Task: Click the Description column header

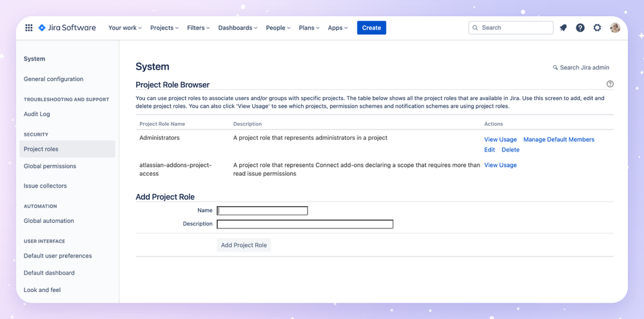Action: [x=248, y=124]
